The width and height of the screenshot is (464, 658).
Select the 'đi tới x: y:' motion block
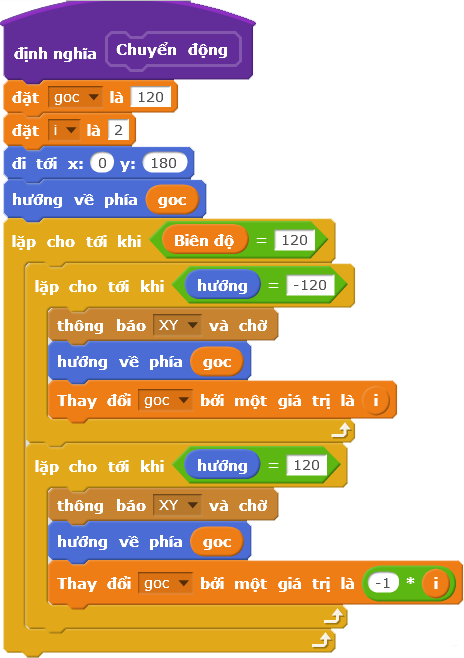tap(99, 164)
